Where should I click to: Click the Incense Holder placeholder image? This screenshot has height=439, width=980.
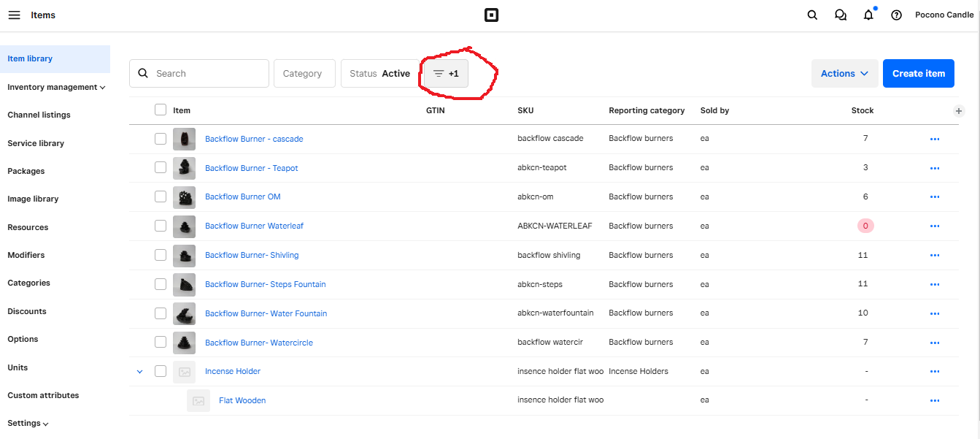point(184,372)
